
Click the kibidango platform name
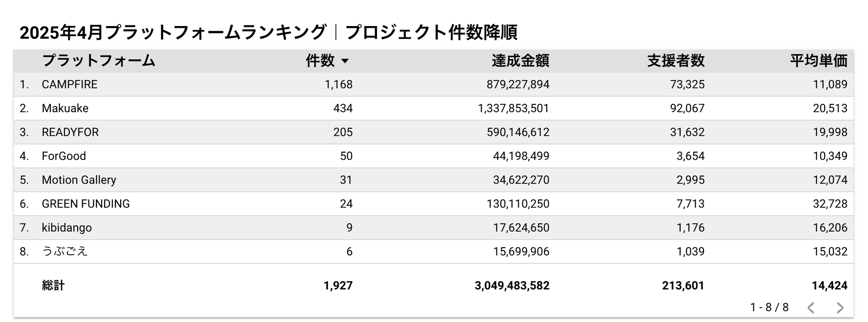click(67, 228)
